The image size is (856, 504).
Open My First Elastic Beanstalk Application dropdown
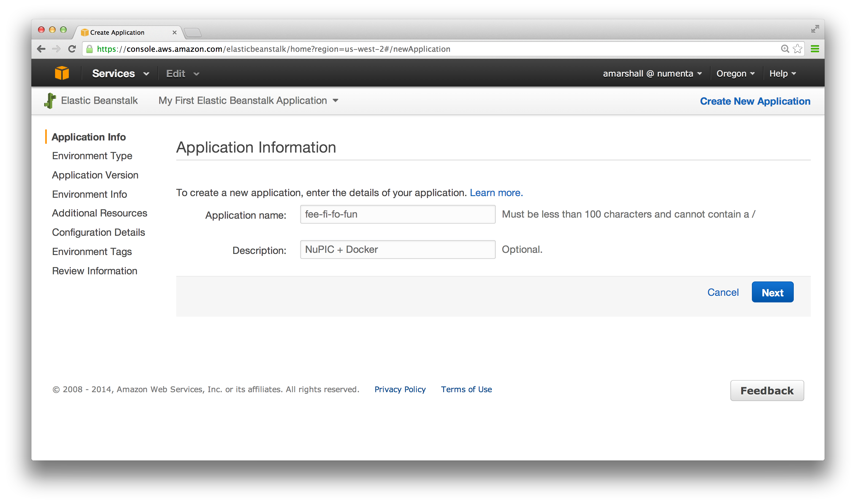pos(248,101)
